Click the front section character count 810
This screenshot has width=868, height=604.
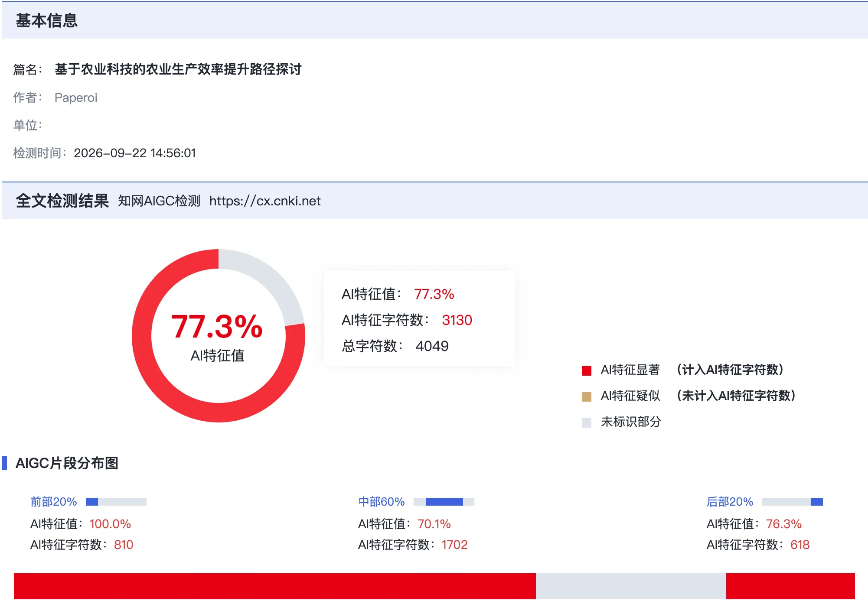coord(124,545)
